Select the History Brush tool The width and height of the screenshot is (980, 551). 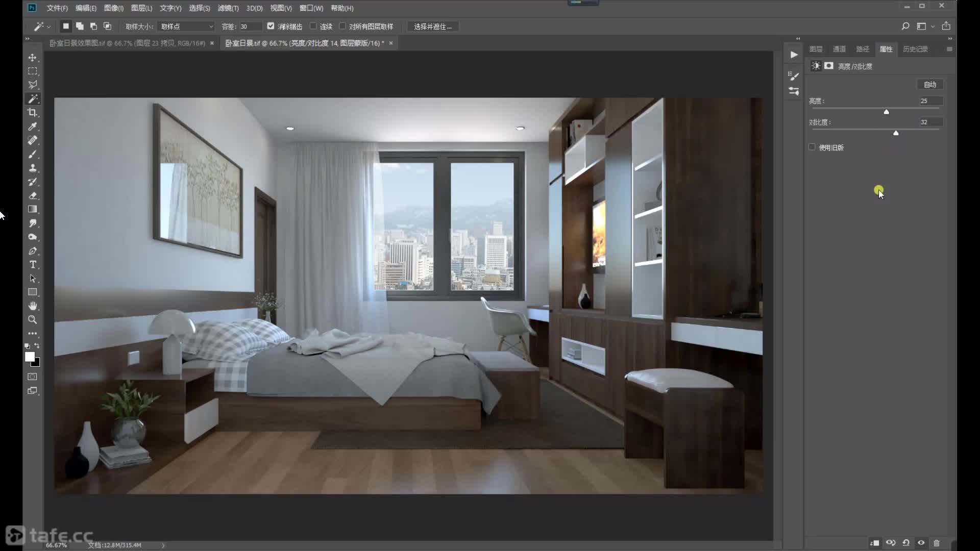tap(32, 182)
